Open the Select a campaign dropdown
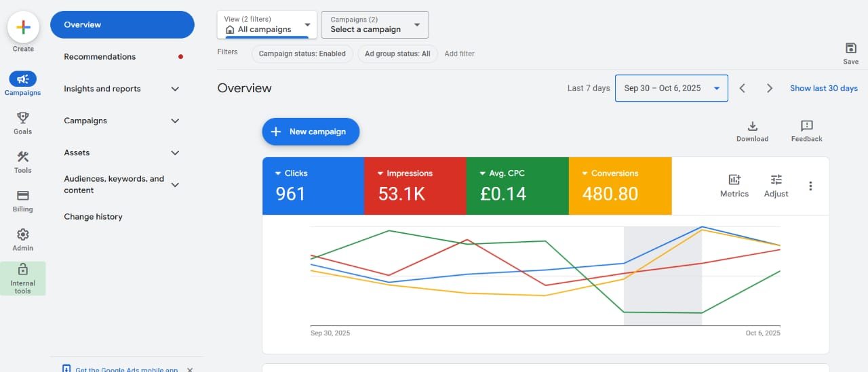Image resolution: width=868 pixels, height=372 pixels. click(374, 25)
